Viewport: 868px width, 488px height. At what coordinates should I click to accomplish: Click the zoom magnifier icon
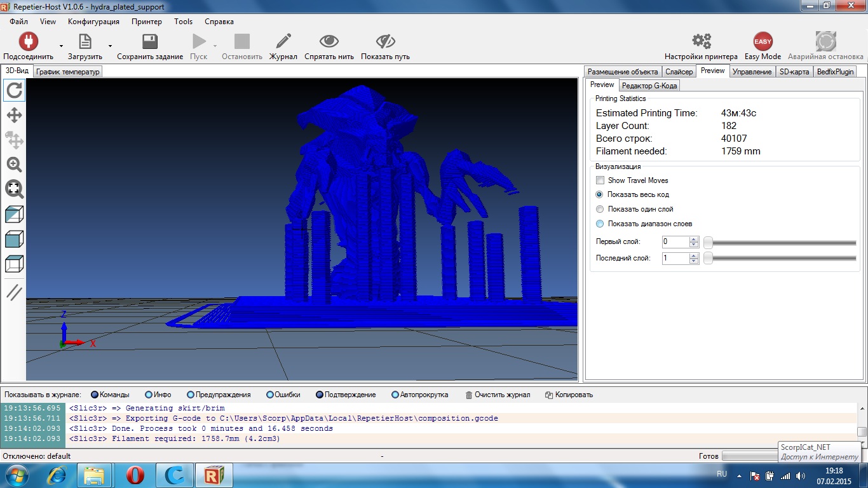(14, 165)
